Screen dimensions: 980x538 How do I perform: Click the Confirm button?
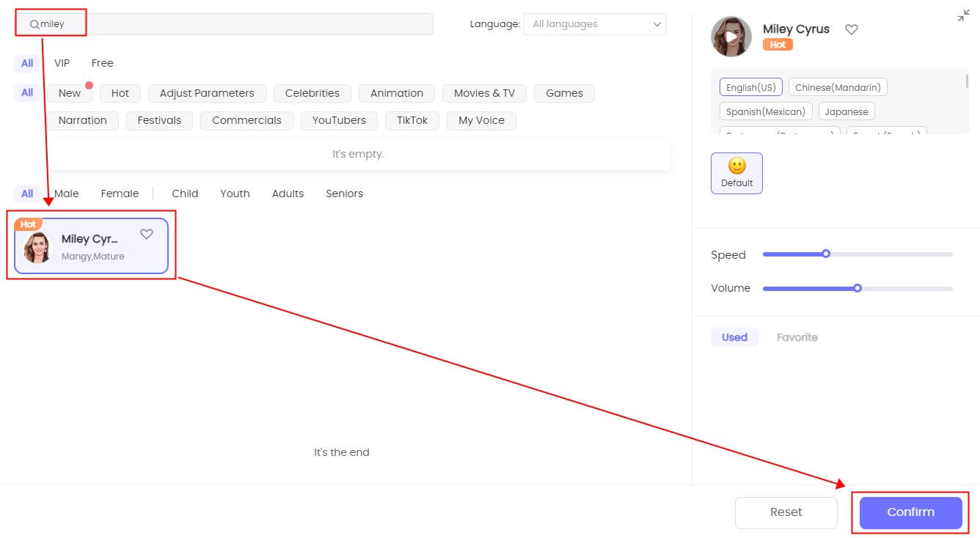[910, 512]
